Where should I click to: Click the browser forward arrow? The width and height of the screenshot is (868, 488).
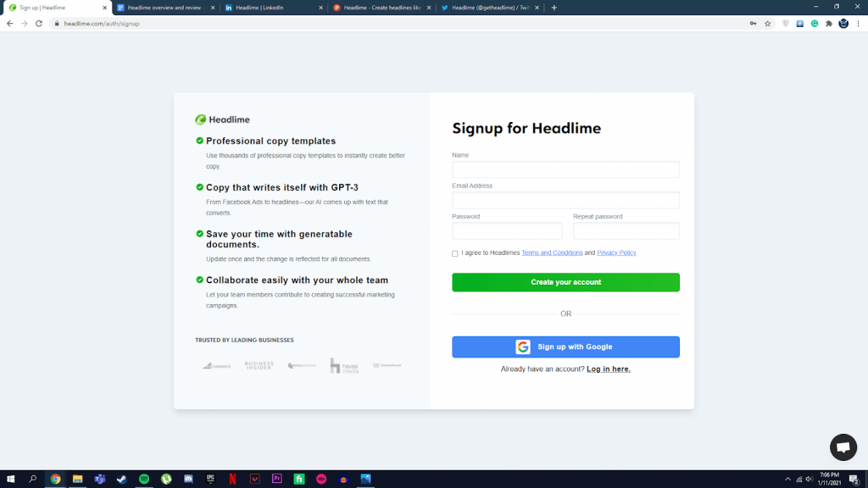pyautogui.click(x=25, y=24)
